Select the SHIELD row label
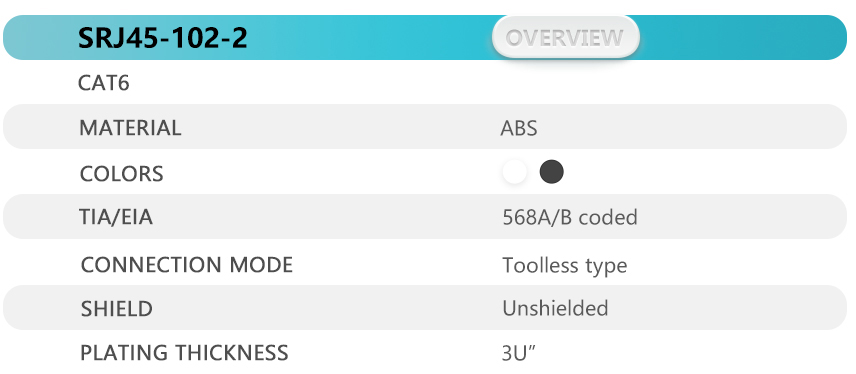 point(116,309)
